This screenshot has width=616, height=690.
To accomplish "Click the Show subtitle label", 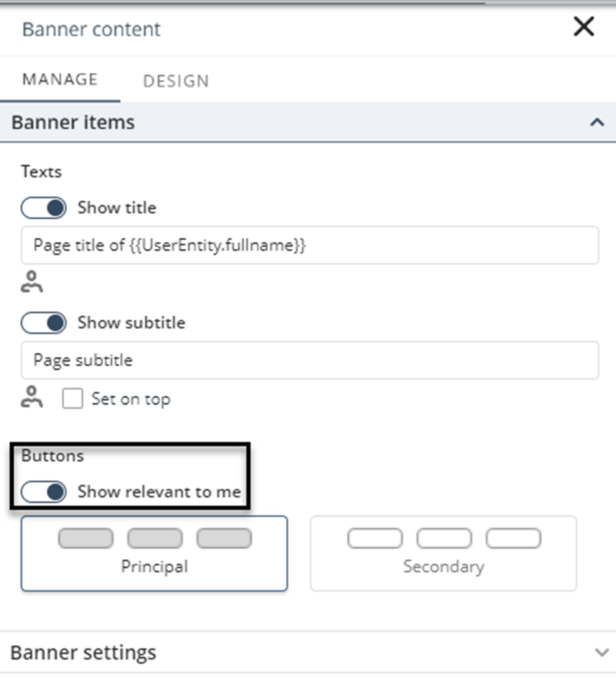I will pyautogui.click(x=132, y=322).
